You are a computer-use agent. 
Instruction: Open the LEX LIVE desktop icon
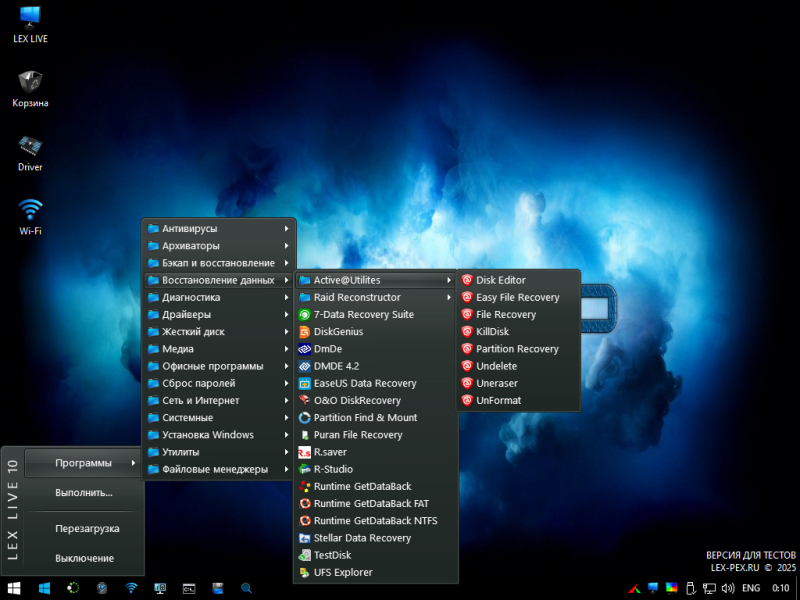[30, 18]
